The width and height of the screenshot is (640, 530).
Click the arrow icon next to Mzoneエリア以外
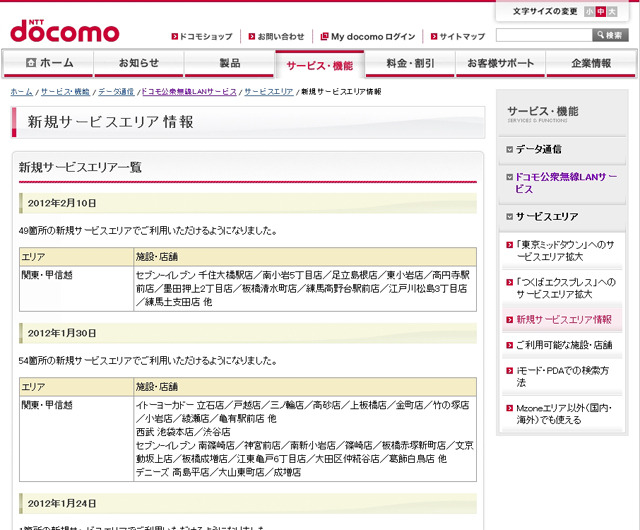tap(509, 408)
